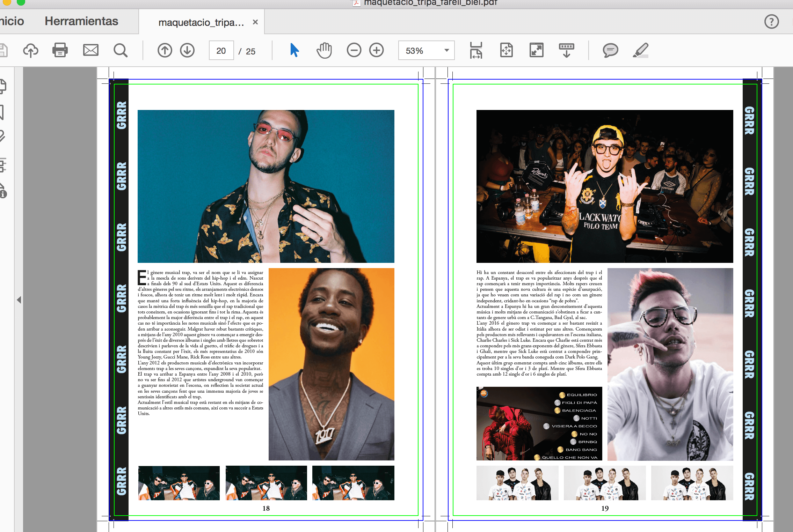Zoom in with plus button

coord(377,50)
